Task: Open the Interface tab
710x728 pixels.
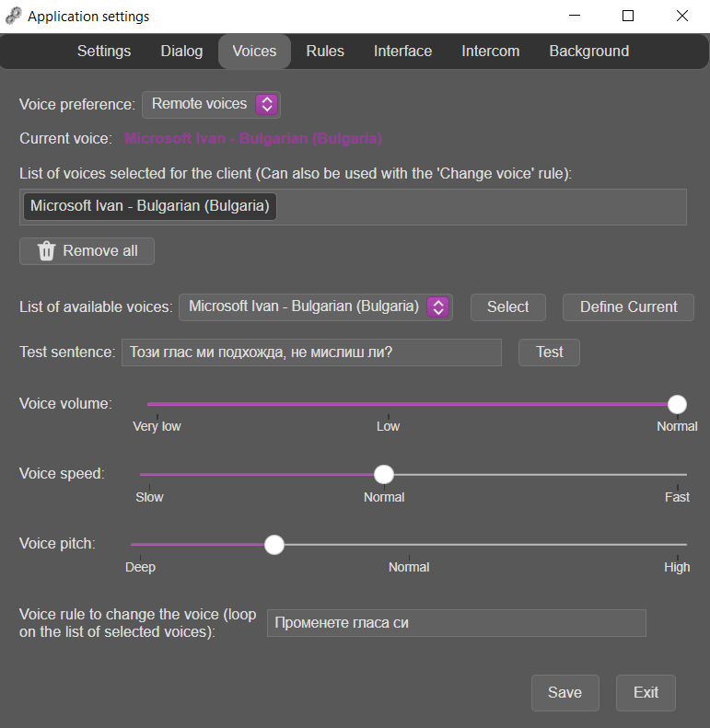Action: (x=402, y=51)
